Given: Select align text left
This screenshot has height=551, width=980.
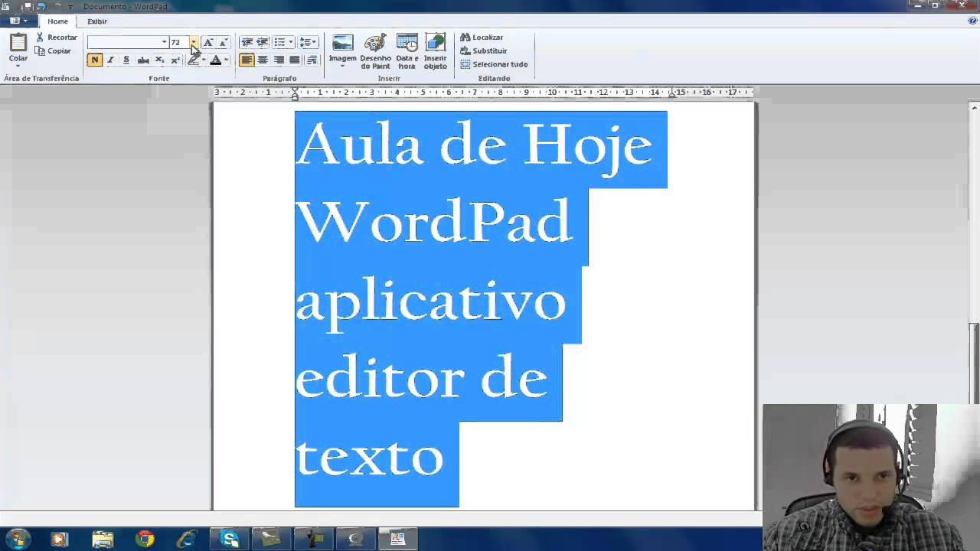Looking at the screenshot, I should click(x=247, y=60).
